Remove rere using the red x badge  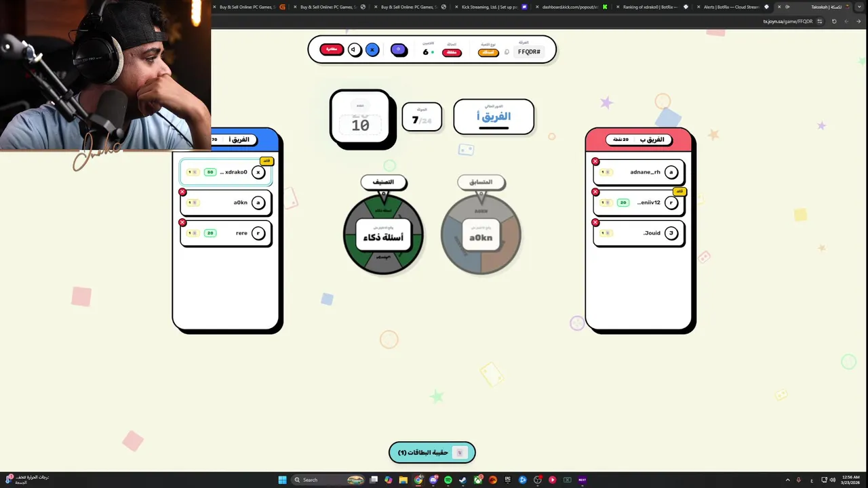coord(182,222)
